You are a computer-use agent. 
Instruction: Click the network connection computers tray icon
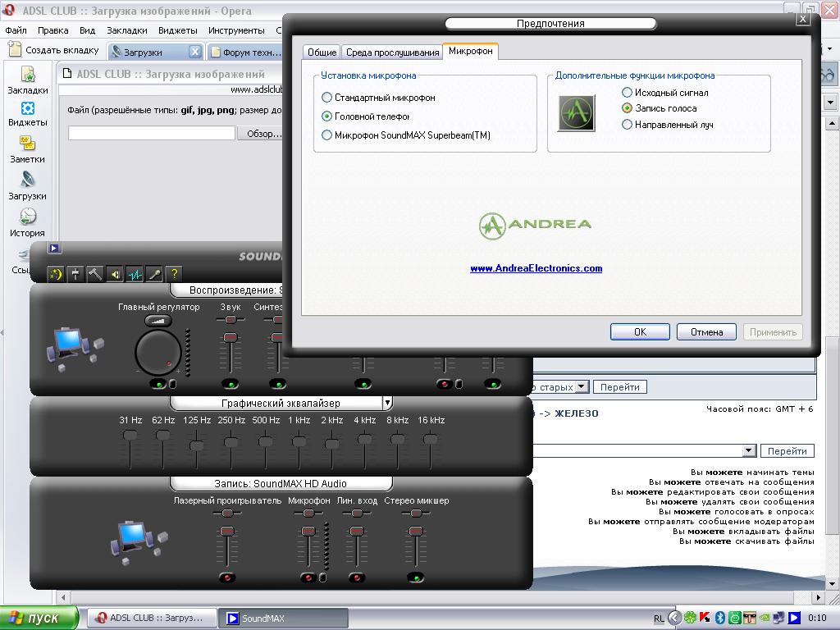click(x=779, y=619)
